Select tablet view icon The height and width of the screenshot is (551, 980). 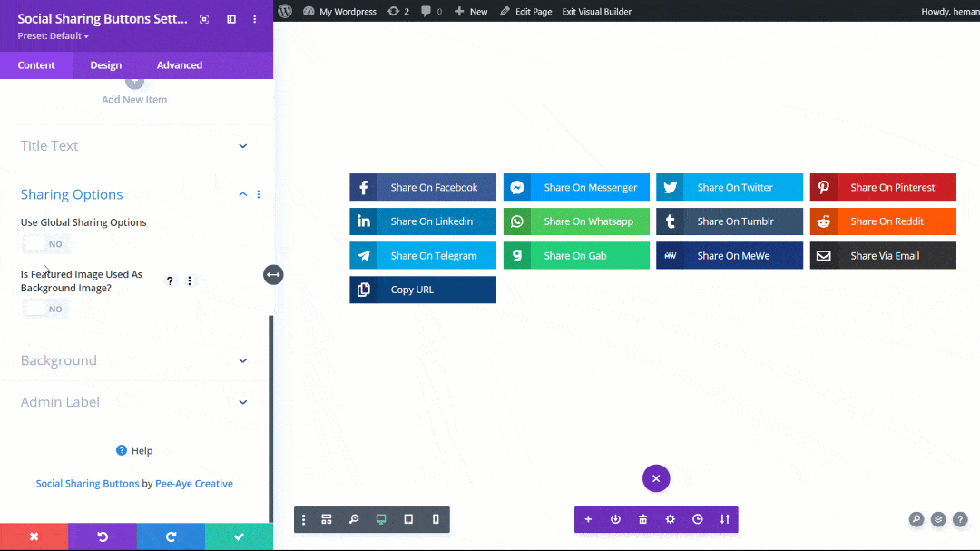(408, 519)
